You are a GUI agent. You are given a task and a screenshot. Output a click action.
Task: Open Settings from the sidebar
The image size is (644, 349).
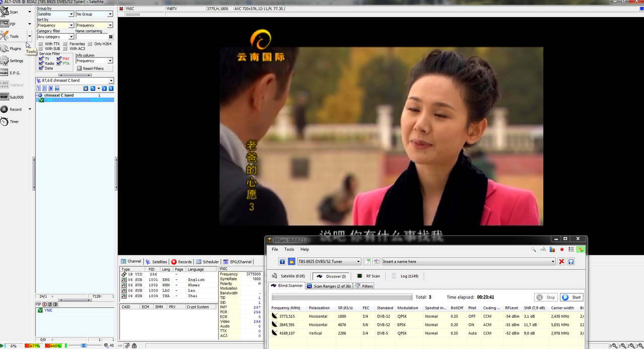pos(13,60)
